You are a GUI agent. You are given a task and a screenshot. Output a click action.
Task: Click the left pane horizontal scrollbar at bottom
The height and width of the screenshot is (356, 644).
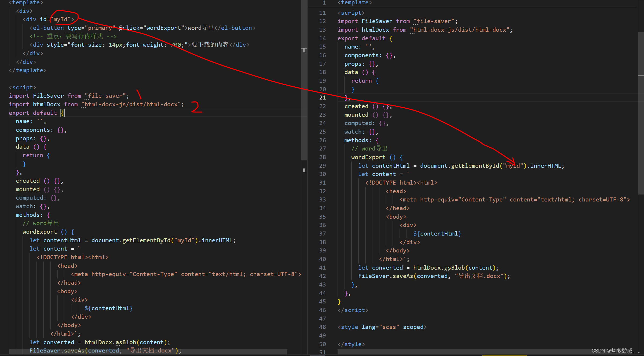coord(148,351)
